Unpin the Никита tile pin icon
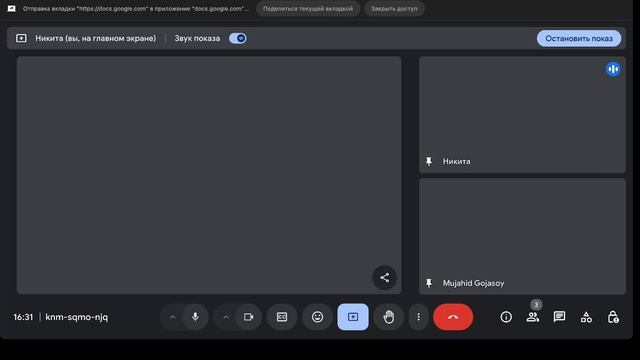Viewport: 640px width, 360px height. point(429,161)
